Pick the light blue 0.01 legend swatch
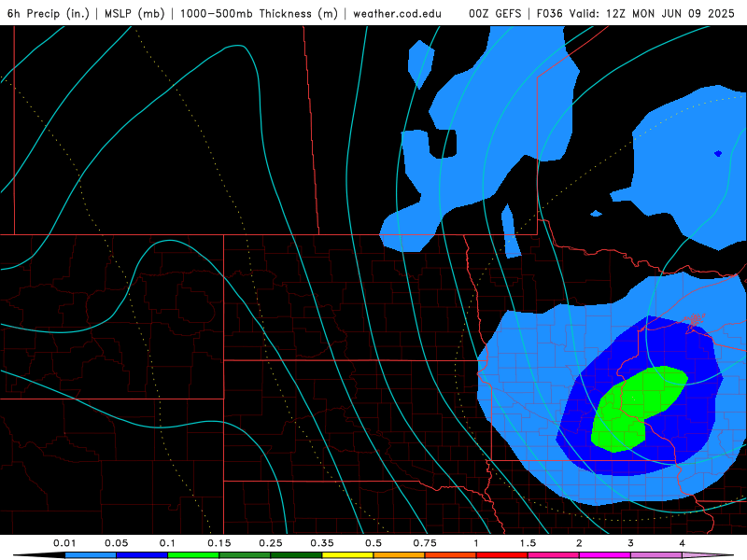This screenshot has height=560, width=747. [91, 555]
